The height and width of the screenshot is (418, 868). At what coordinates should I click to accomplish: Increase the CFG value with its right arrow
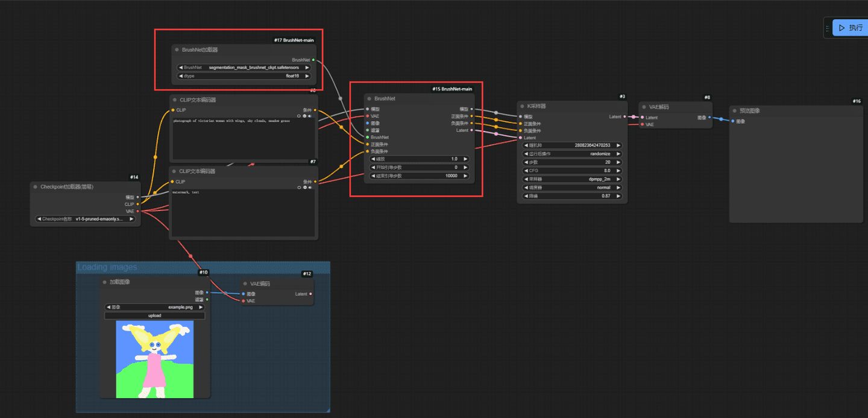(618, 171)
